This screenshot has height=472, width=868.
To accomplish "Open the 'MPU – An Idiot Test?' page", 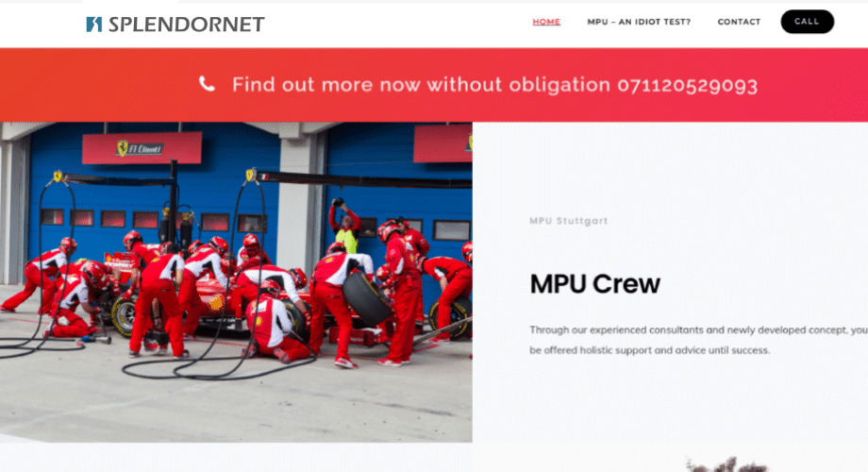I will point(639,22).
